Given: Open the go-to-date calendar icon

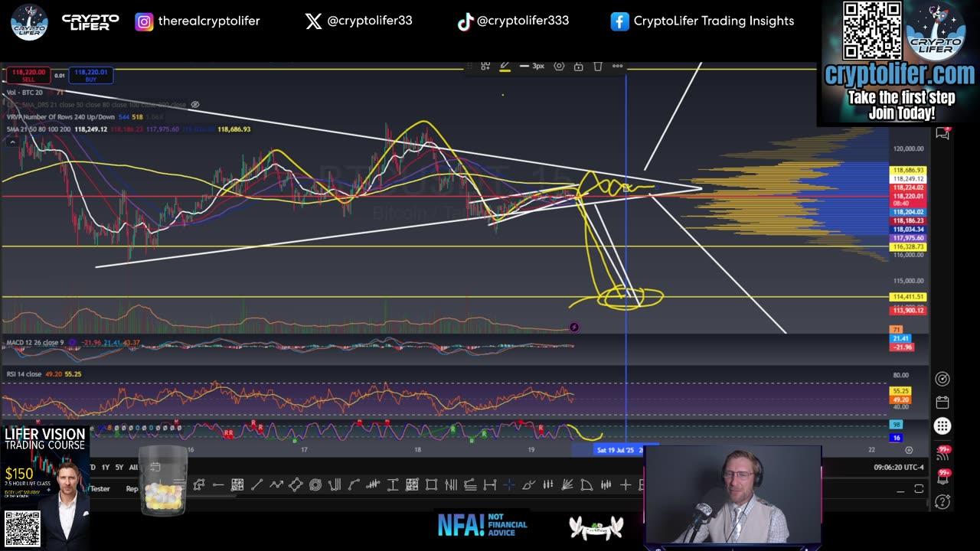Looking at the screenshot, I should point(155,468).
